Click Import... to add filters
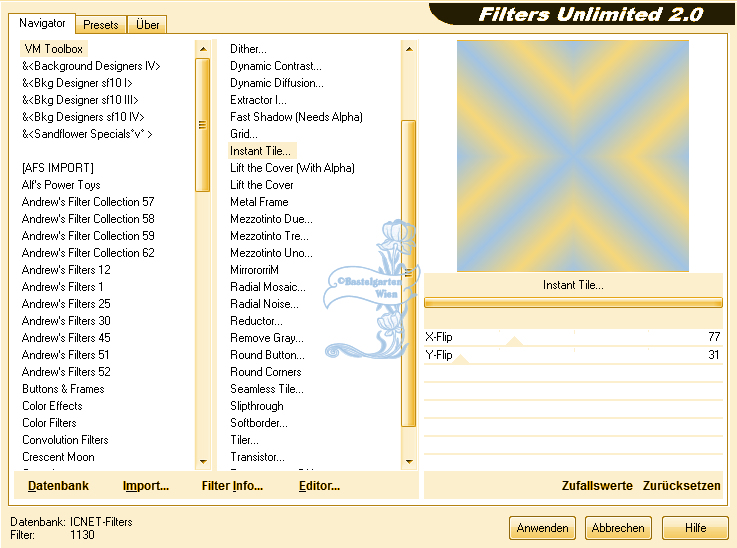This screenshot has height=548, width=737. 146,485
